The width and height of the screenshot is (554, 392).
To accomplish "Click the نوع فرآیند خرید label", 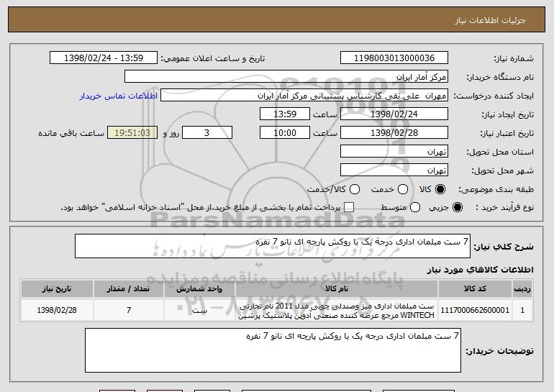I will click(x=505, y=208).
